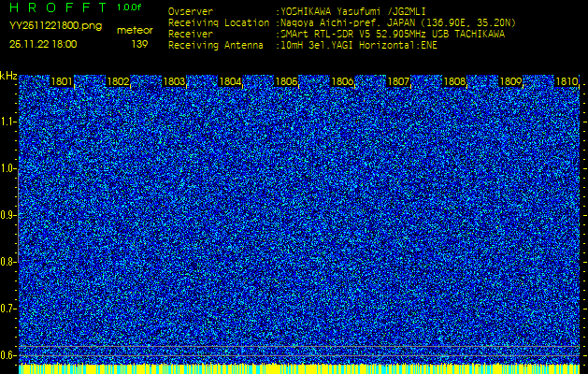
Task: Click the 1806 time marker
Action: click(342, 81)
